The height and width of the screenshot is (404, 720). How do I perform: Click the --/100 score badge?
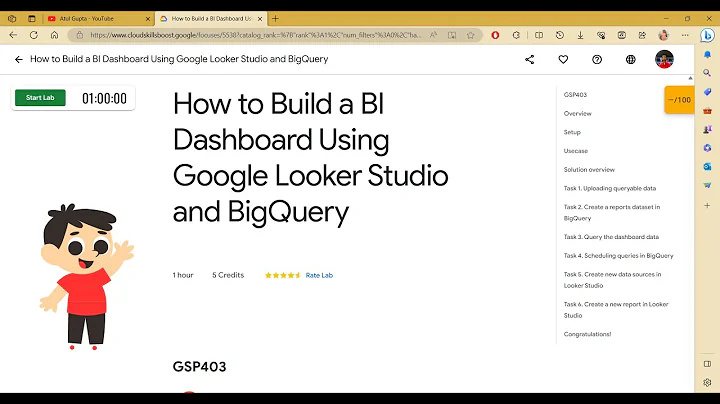click(x=679, y=100)
